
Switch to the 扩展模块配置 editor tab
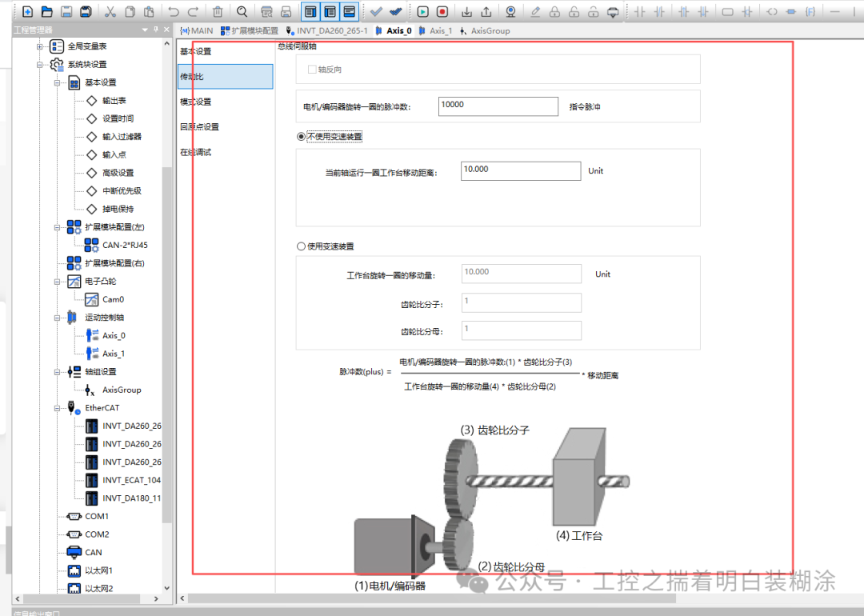click(250, 31)
